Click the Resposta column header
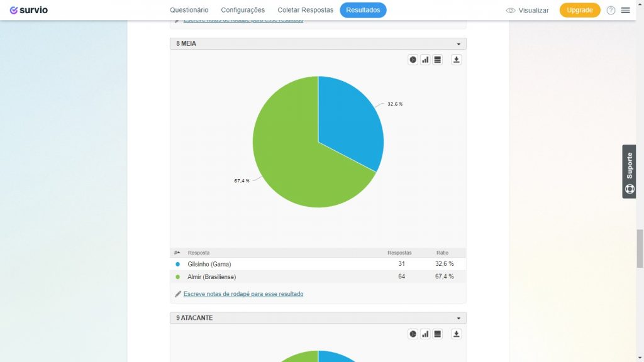 click(198, 253)
